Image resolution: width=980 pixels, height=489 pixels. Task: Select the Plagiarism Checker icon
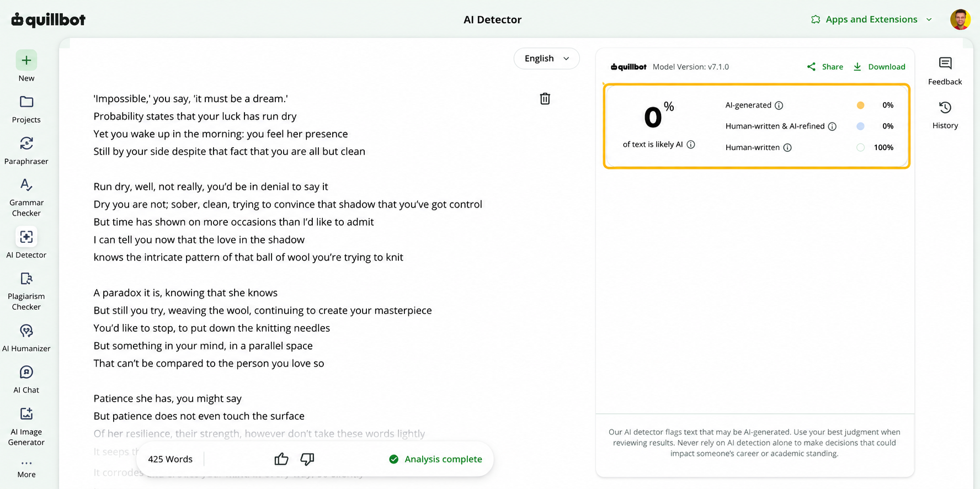coord(26,278)
